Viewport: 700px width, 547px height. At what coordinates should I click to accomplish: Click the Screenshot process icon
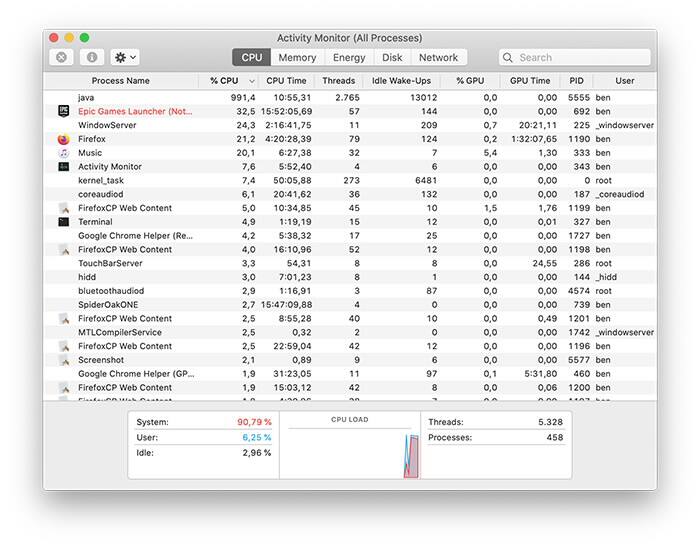tap(64, 360)
